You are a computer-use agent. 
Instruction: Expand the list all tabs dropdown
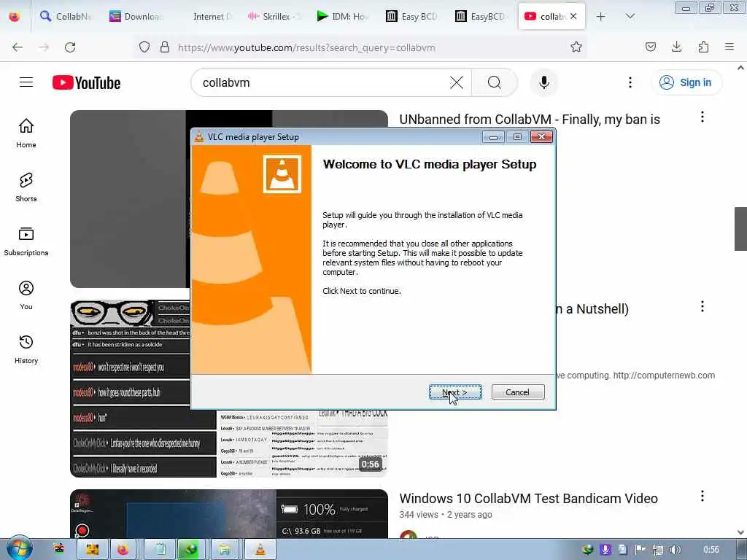[x=630, y=17]
